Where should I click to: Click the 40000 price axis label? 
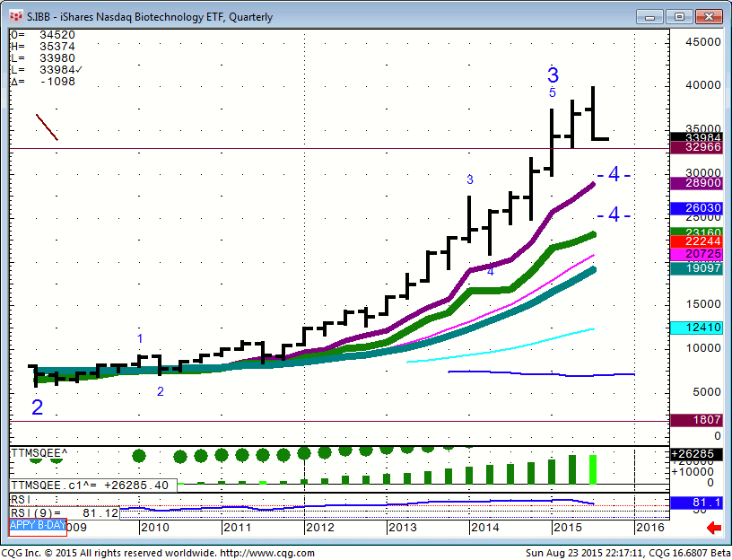click(x=703, y=85)
